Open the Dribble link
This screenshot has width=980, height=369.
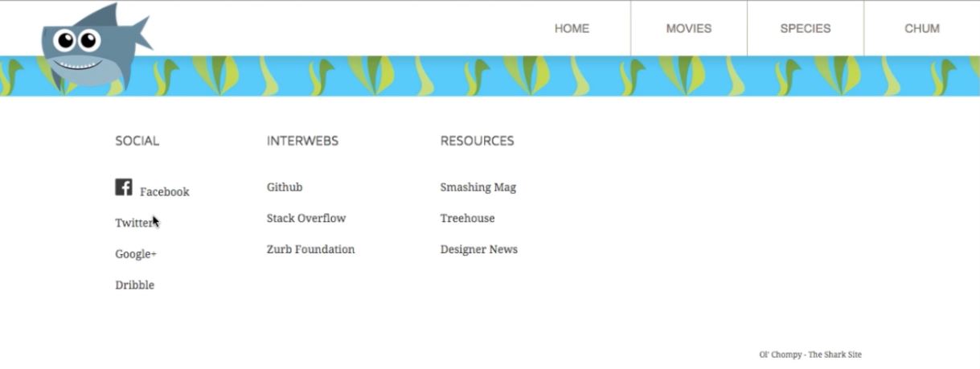pyautogui.click(x=134, y=285)
